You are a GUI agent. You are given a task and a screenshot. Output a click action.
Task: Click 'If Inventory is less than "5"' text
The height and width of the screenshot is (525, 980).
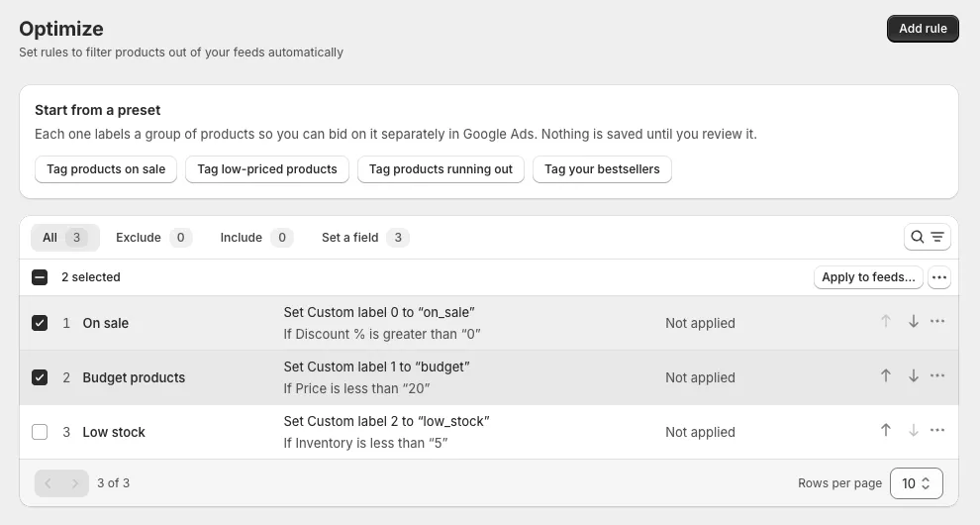pyautogui.click(x=365, y=443)
